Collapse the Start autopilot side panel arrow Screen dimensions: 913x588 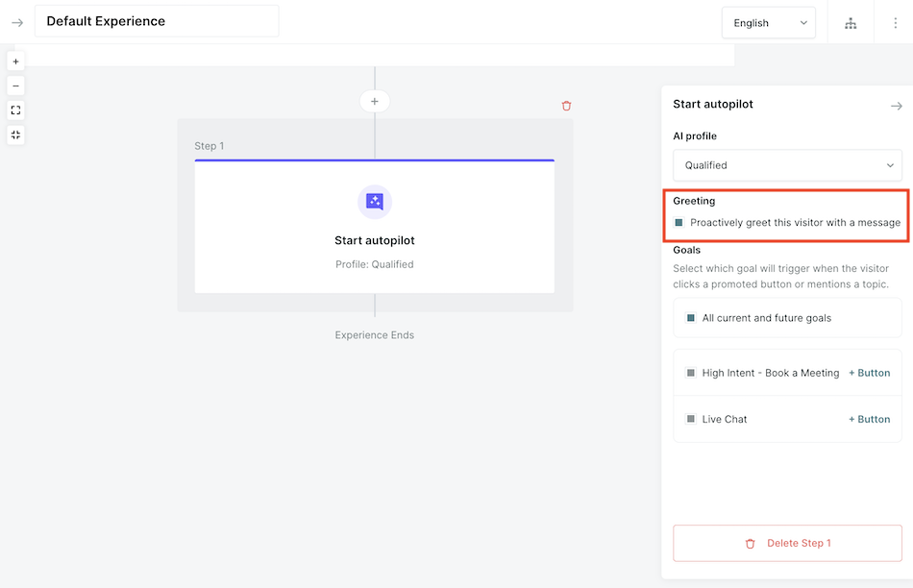(896, 106)
